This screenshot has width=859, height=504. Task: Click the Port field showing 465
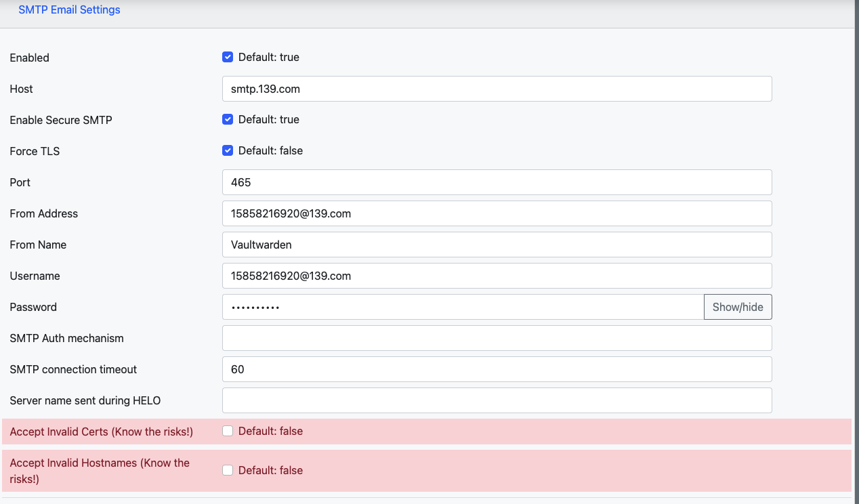pos(497,182)
